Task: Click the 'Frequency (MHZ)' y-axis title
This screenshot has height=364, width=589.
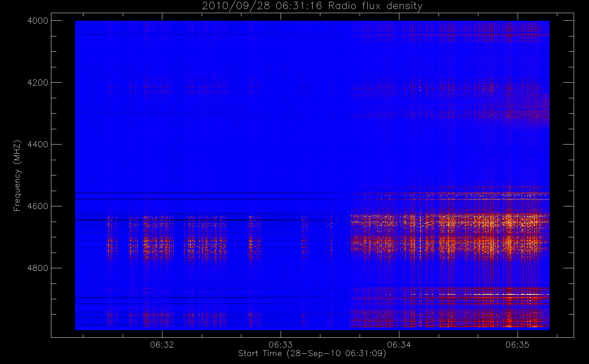Action: click(17, 175)
